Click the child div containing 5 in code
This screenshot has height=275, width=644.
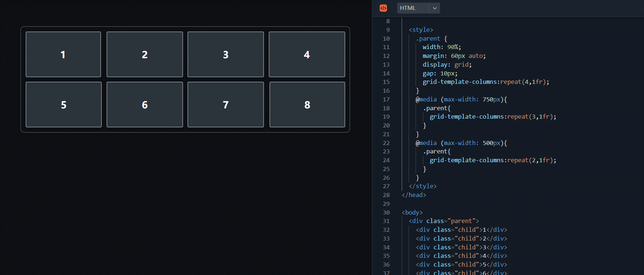coord(462,264)
